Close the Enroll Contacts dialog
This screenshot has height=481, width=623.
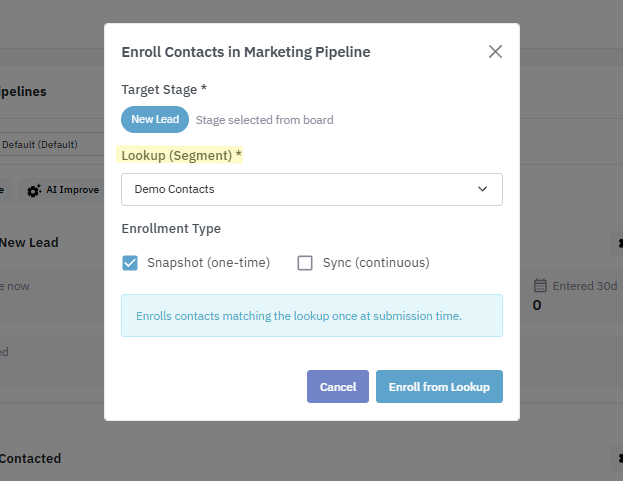pos(495,52)
